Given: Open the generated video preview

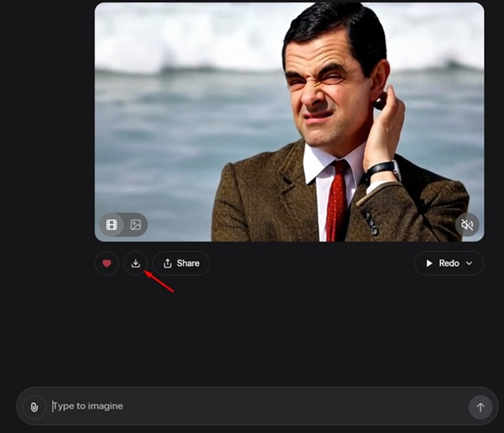Looking at the screenshot, I should tap(289, 122).
